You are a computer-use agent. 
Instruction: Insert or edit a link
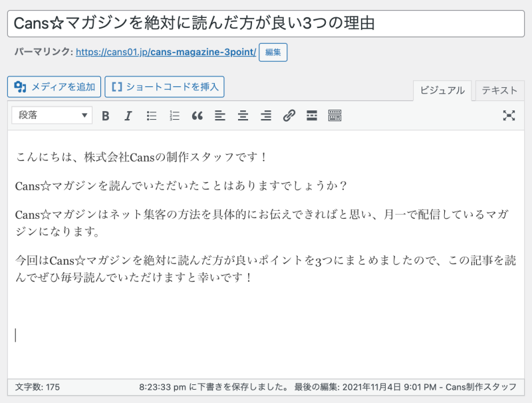(x=289, y=116)
